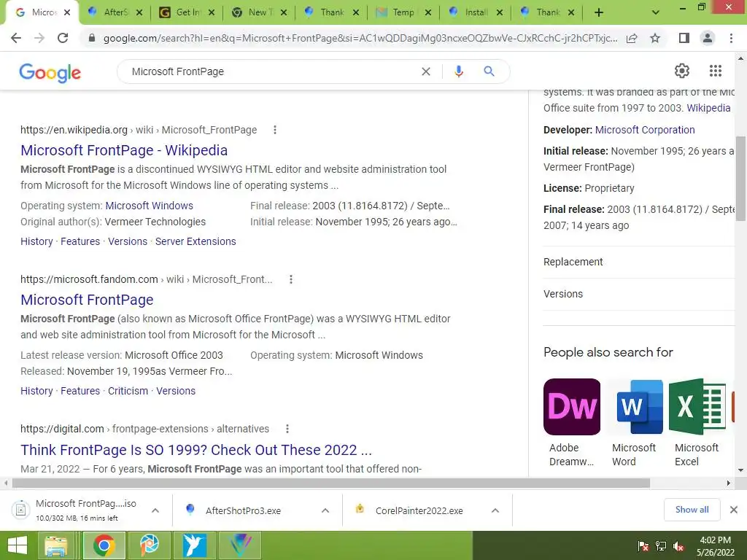Click Show all downloads button
This screenshot has height=560, width=747.
coord(692,510)
